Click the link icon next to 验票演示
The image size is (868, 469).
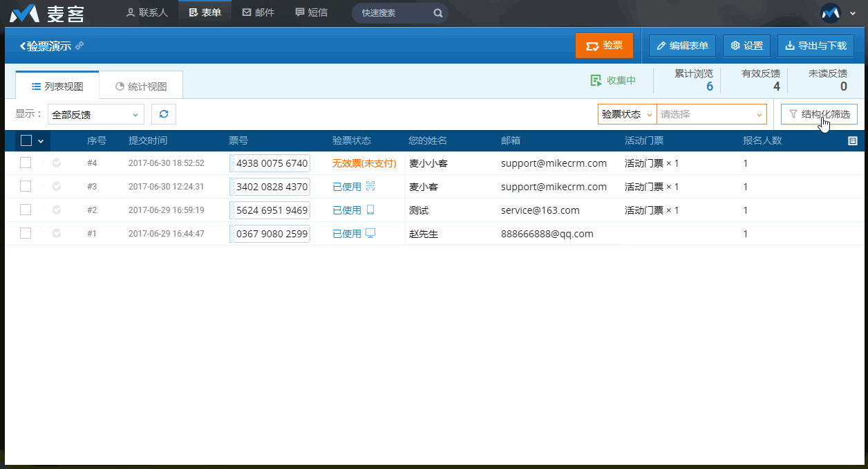[x=79, y=46]
